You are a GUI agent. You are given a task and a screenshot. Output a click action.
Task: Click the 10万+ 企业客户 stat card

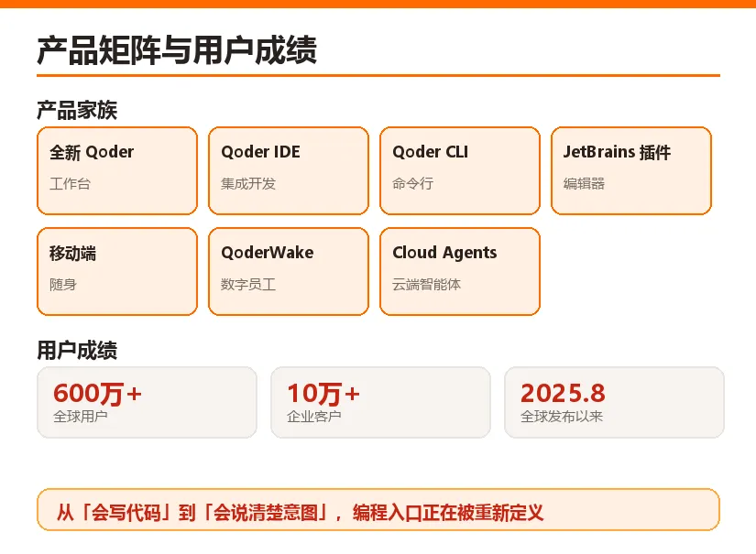(380, 402)
